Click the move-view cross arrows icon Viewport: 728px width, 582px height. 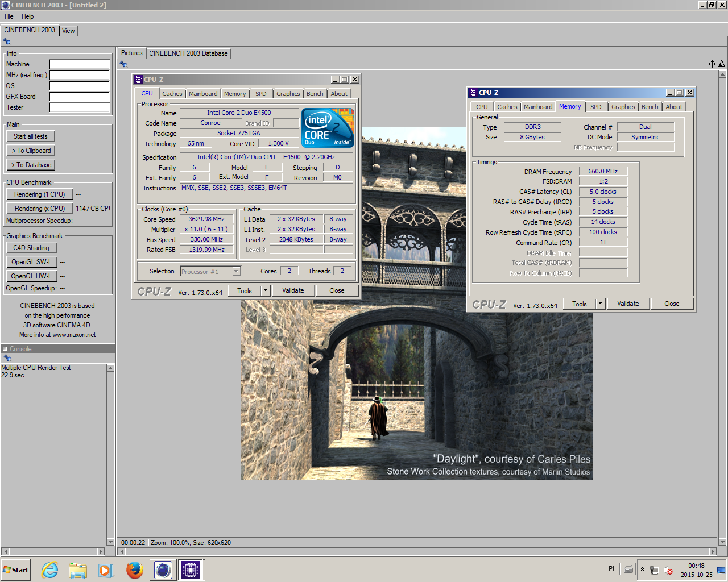pos(712,64)
